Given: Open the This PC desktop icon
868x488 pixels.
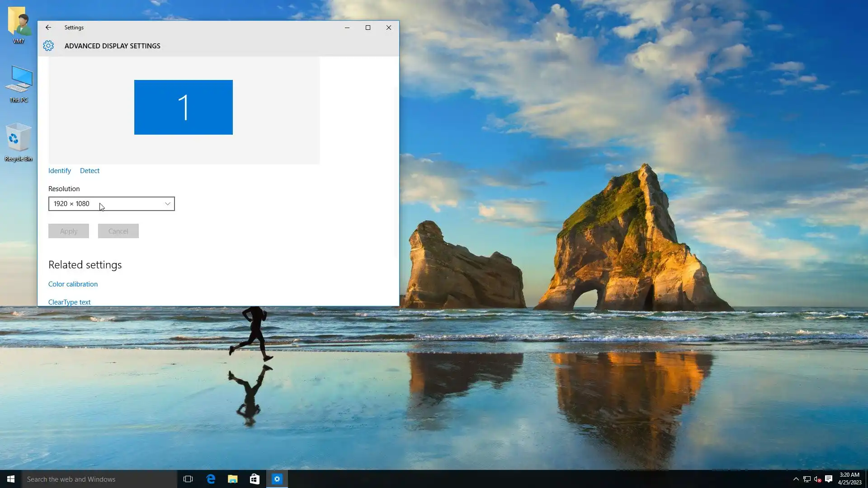Looking at the screenshot, I should point(19,80).
